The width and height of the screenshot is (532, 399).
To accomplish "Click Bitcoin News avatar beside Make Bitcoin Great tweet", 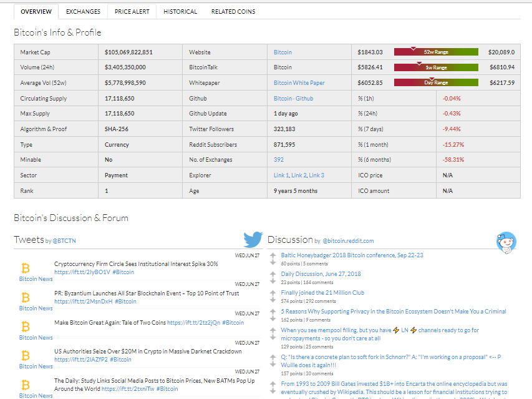I will 26,327.
